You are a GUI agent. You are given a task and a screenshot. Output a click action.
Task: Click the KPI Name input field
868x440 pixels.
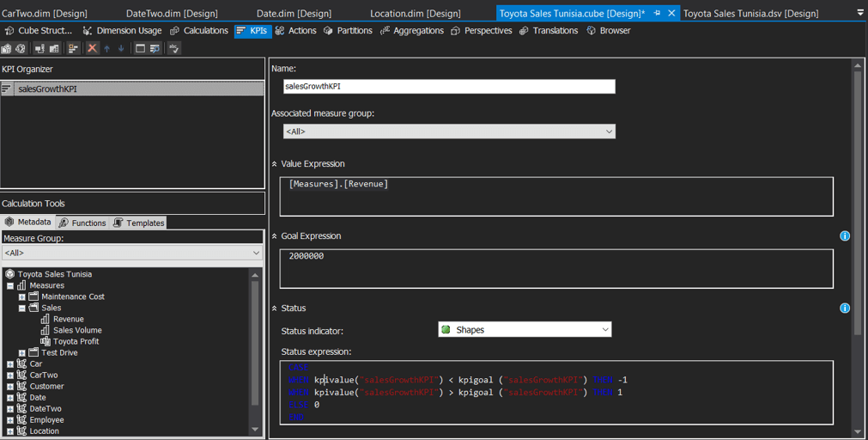point(449,87)
